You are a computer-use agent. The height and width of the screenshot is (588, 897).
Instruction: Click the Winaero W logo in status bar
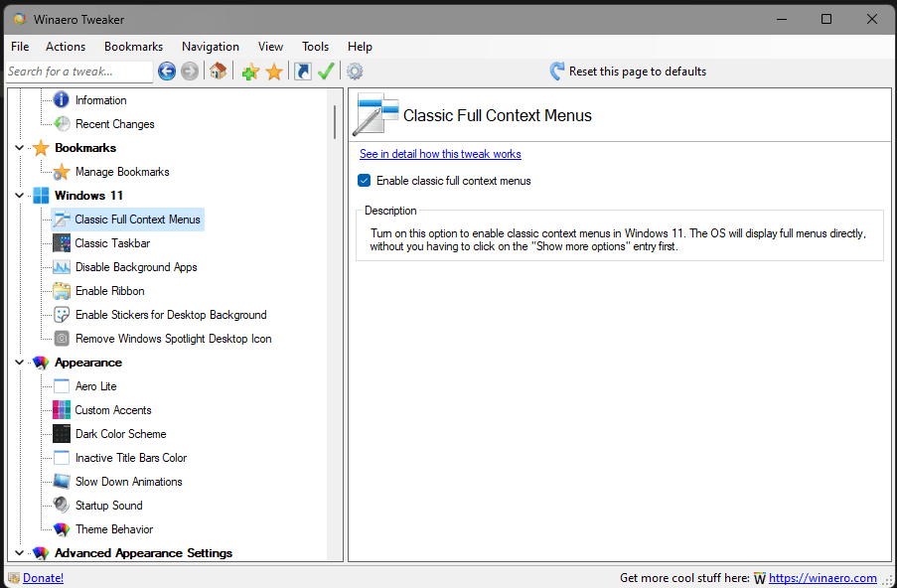tap(760, 578)
